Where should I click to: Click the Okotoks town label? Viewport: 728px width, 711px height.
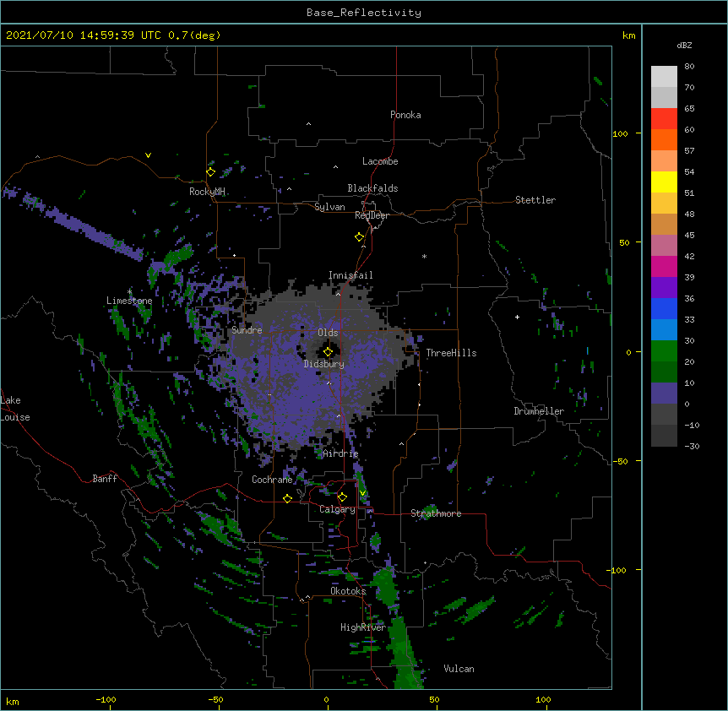click(348, 591)
